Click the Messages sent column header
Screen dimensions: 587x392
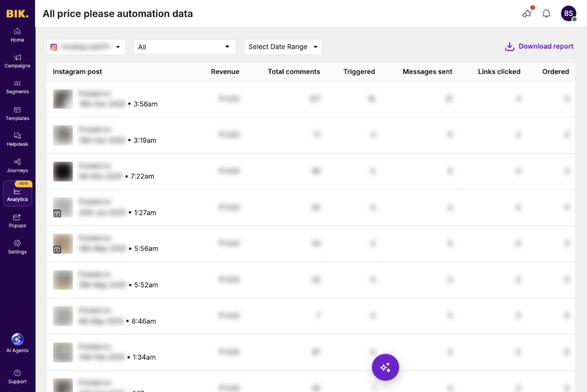428,72
